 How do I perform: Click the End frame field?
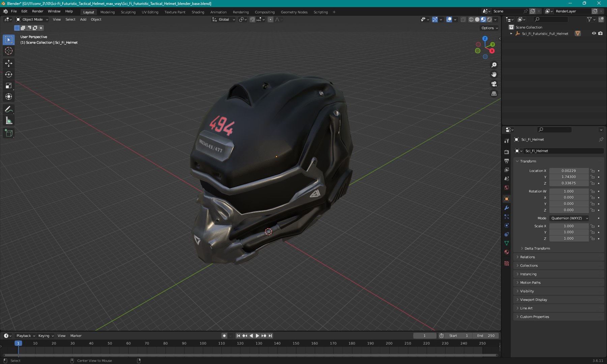pos(486,336)
